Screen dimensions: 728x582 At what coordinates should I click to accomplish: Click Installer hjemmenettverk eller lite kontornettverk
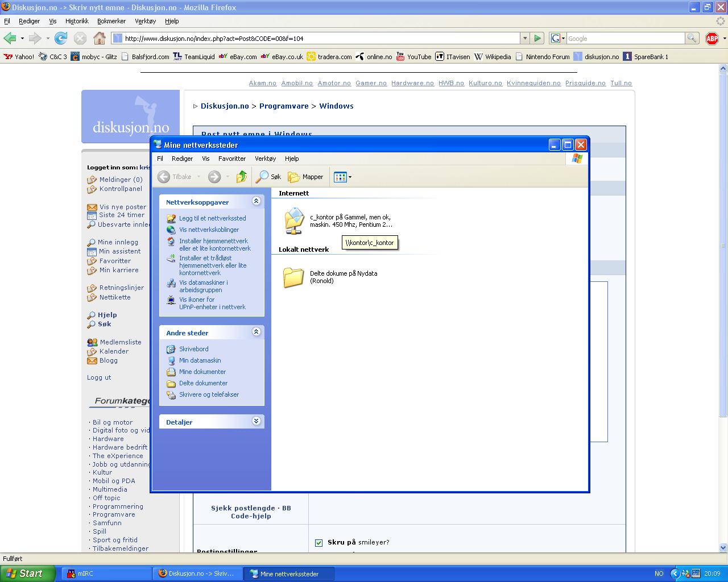click(x=215, y=244)
